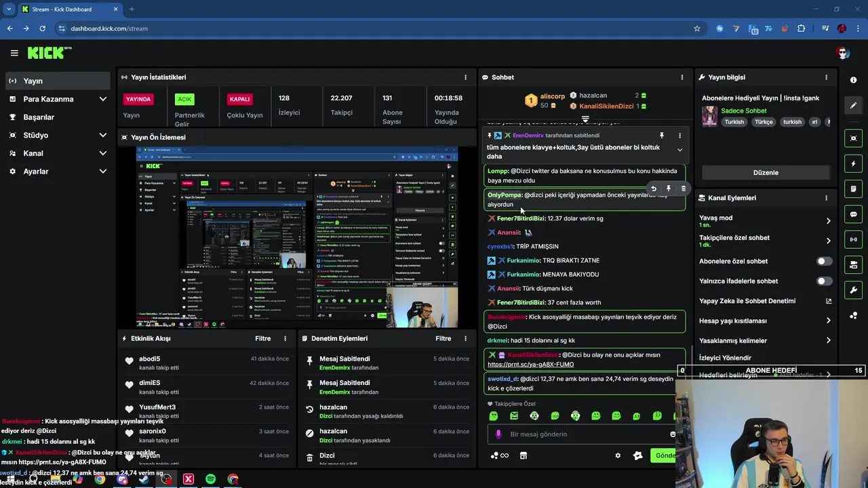This screenshot has height=488, width=868.
Task: Open Yavaş mod options chevron
Action: [x=828, y=221]
